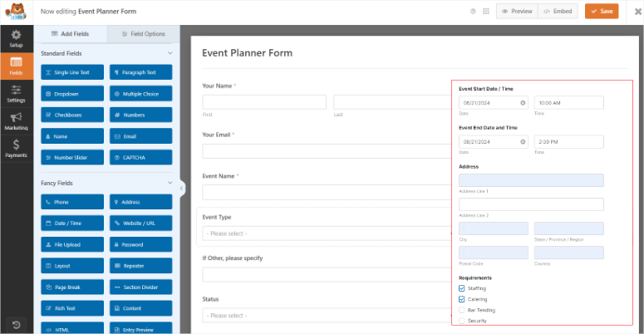Add an Email field
The height and width of the screenshot is (334, 644).
coord(141,136)
